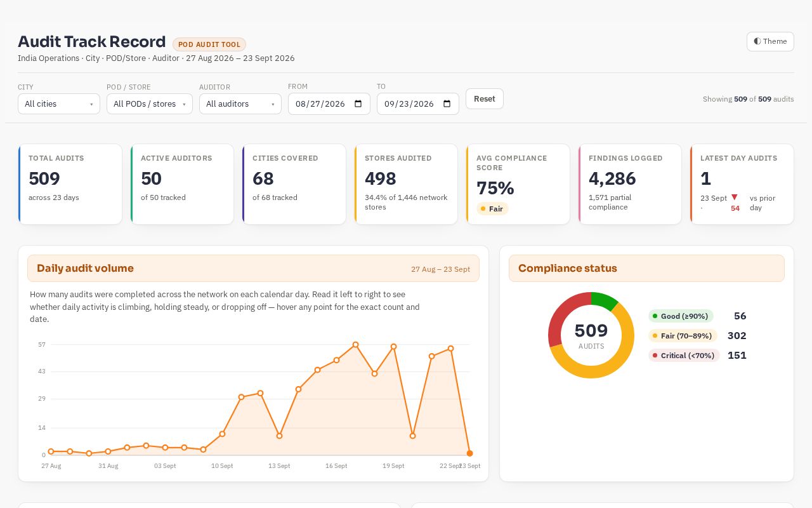
Task: Click the Total Audits card showing 509
Action: click(70, 184)
